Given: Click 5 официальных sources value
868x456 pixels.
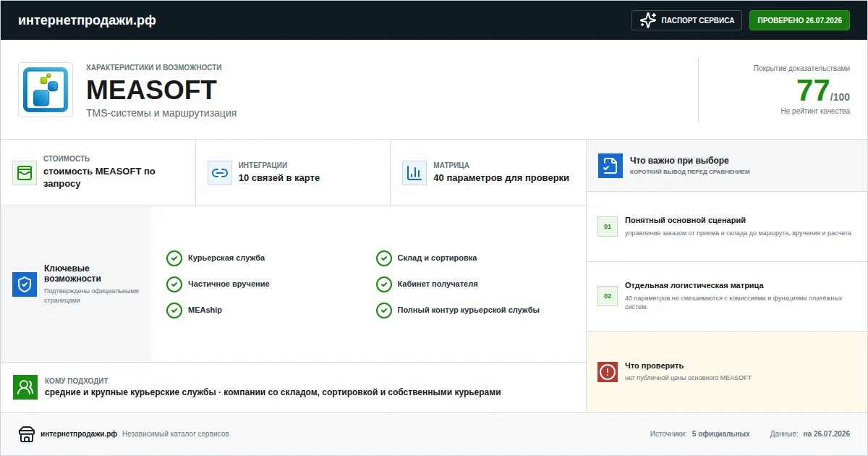Looking at the screenshot, I should [720, 434].
